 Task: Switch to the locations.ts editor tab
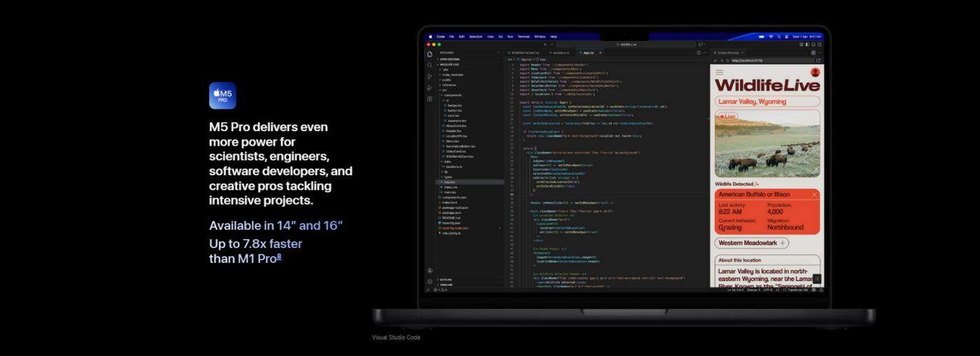559,53
